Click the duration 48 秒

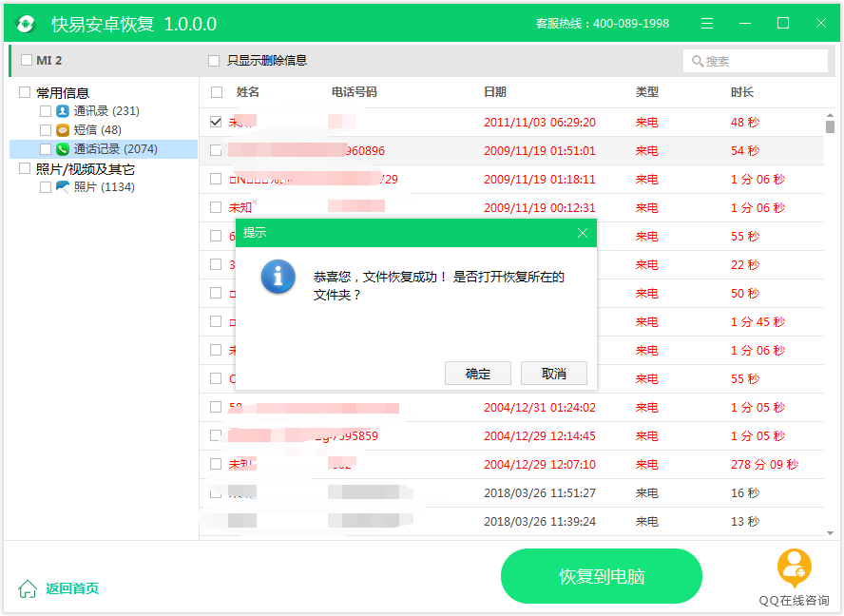pos(745,123)
